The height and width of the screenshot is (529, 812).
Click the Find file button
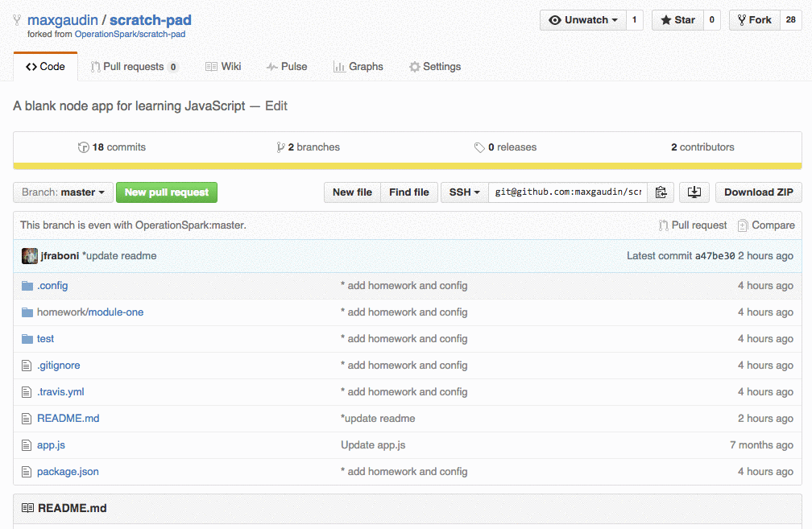[x=409, y=192]
